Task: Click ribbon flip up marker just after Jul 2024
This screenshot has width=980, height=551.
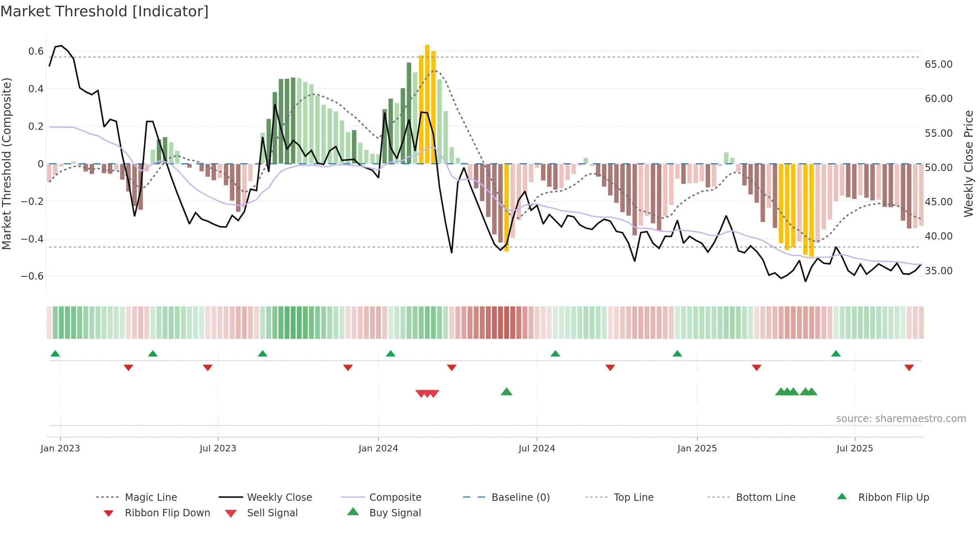Action: click(555, 353)
